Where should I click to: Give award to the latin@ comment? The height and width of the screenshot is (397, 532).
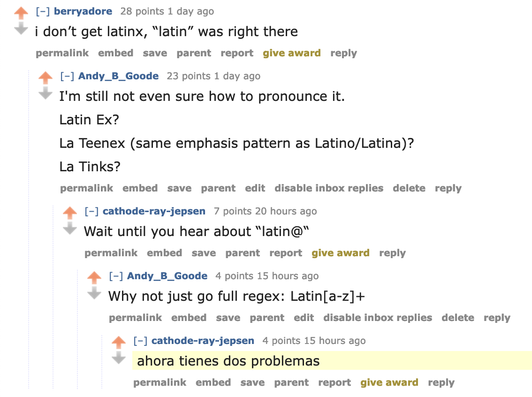coord(341,252)
